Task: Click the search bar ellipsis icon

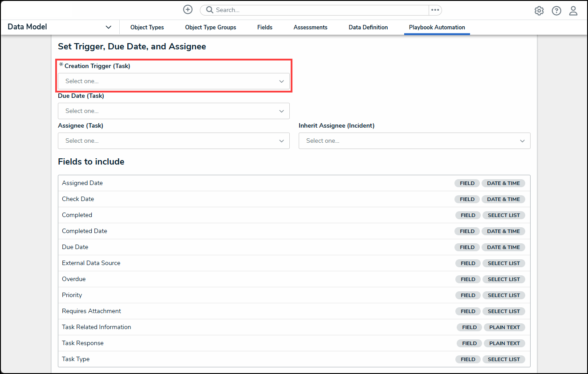Action: point(435,10)
